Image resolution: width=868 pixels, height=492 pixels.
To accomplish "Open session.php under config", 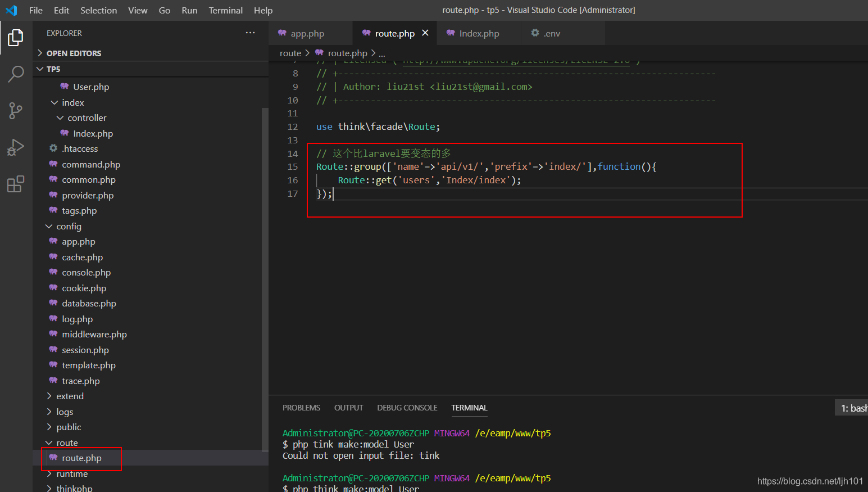I will [85, 350].
